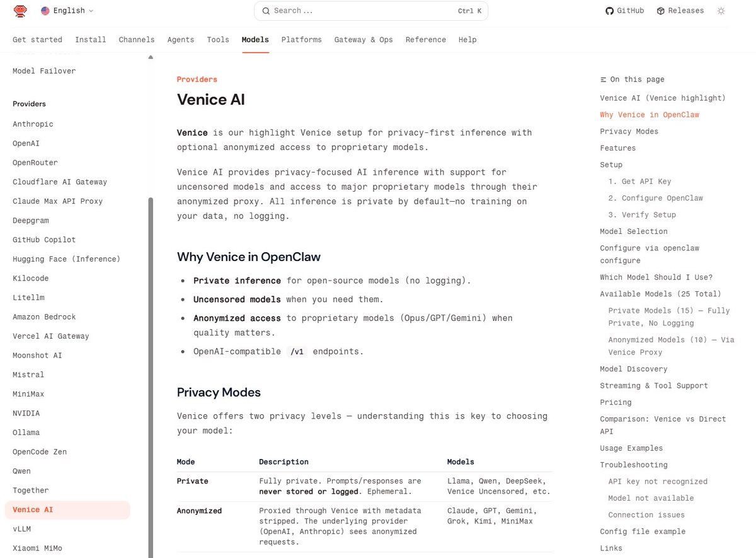This screenshot has height=558, width=756.
Task: Open the Mistral provider page
Action: [28, 375]
